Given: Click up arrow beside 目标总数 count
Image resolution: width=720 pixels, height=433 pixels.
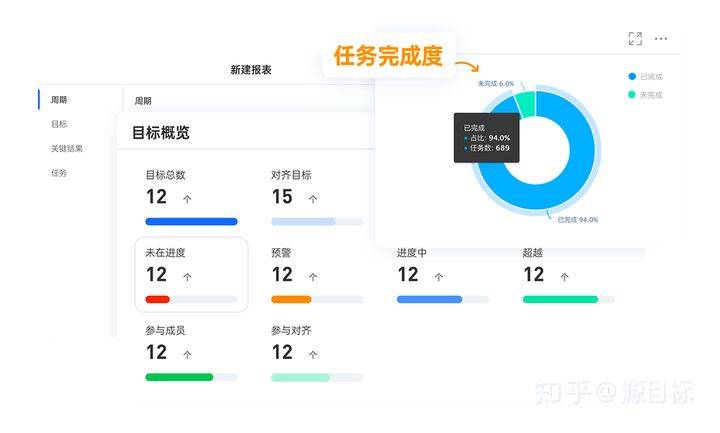Looking at the screenshot, I should 187,199.
